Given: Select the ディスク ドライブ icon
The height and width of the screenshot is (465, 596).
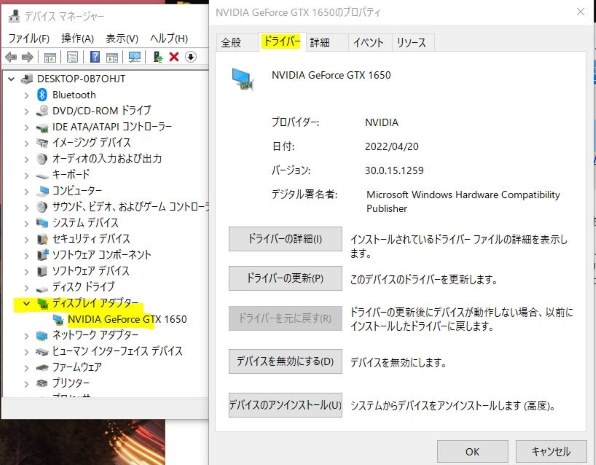Looking at the screenshot, I should click(x=42, y=288).
